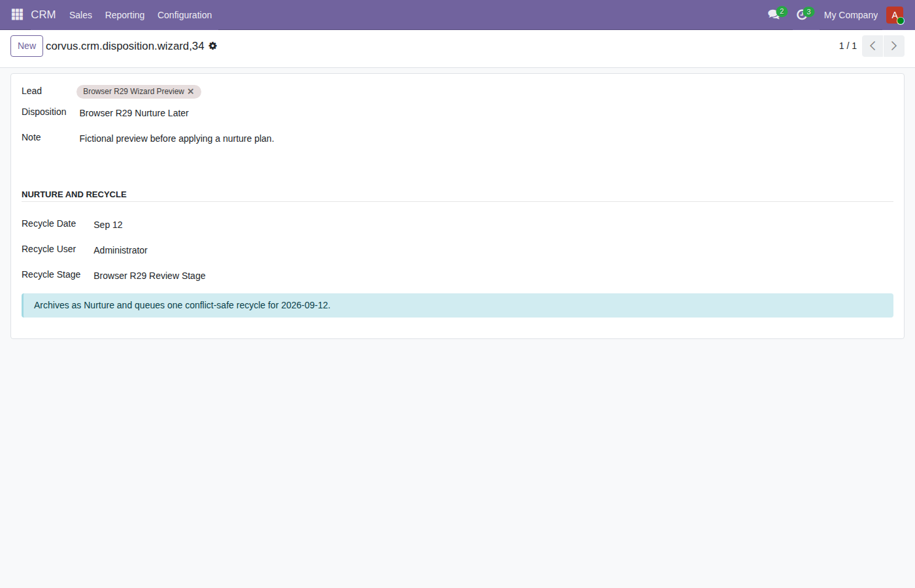915x588 pixels.
Task: Click the Recycle Date label
Action: [x=48, y=223]
